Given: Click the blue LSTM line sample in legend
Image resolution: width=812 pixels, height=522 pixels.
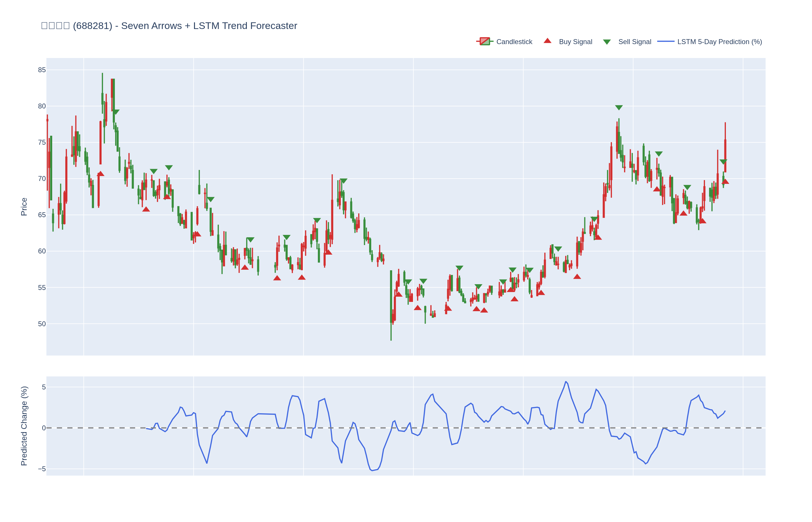Looking at the screenshot, I should [666, 41].
